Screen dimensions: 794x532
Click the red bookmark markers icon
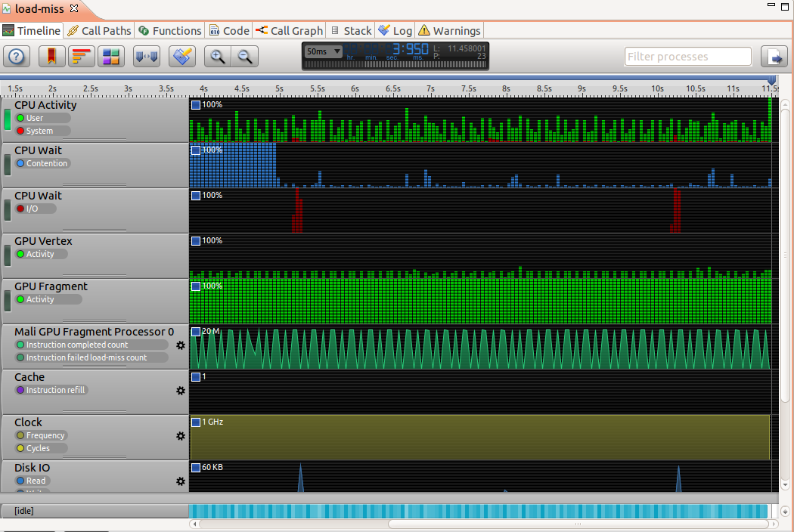pos(51,57)
